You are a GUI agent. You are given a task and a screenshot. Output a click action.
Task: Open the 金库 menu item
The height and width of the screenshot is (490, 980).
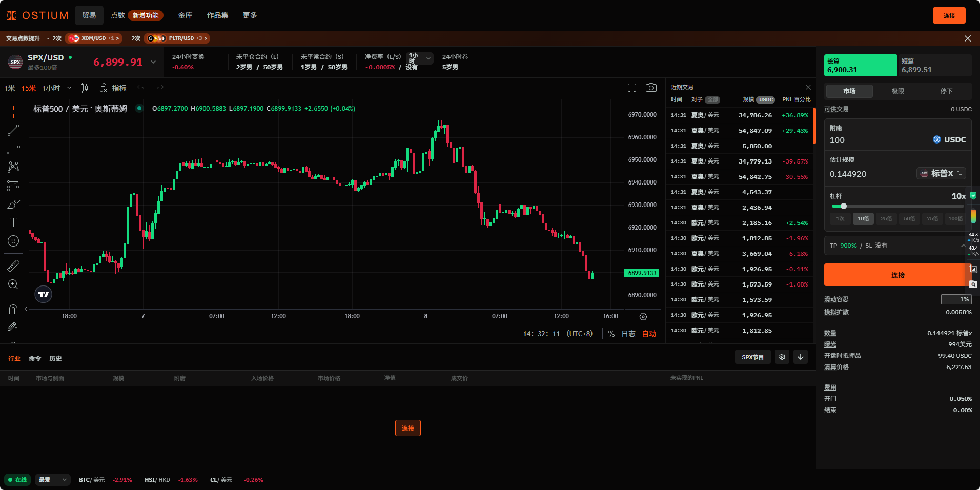point(185,15)
